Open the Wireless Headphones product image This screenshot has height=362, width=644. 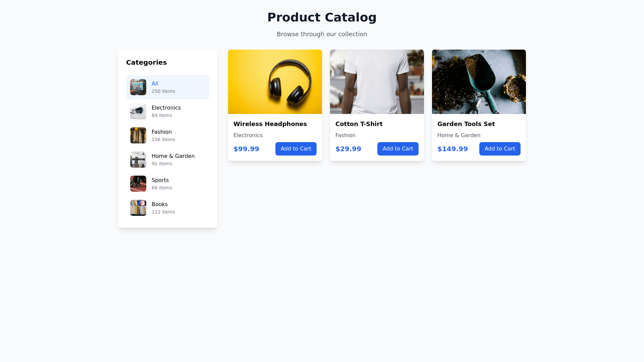click(x=275, y=82)
